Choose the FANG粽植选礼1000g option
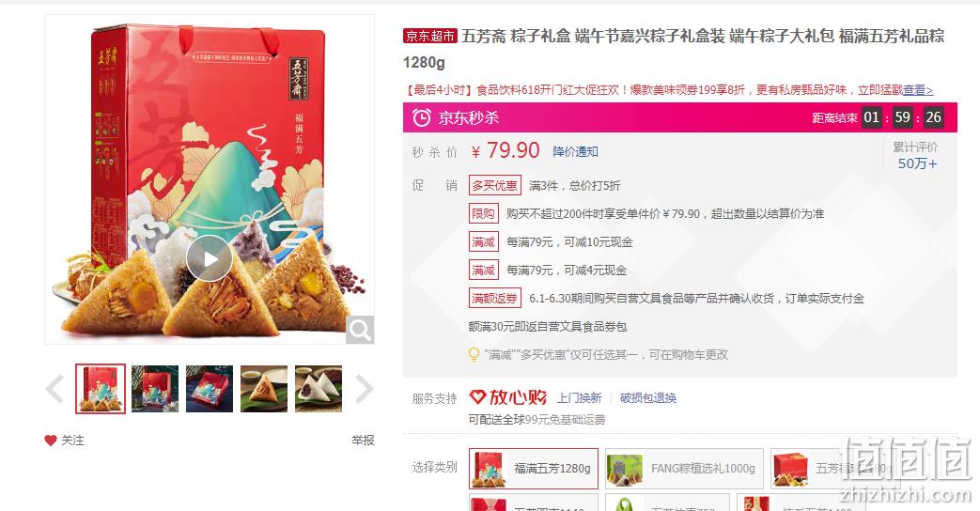The width and height of the screenshot is (980, 511). [x=684, y=469]
